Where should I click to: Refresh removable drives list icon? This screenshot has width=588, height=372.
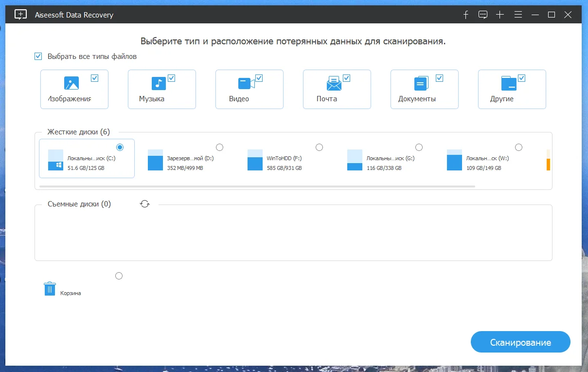click(x=145, y=204)
